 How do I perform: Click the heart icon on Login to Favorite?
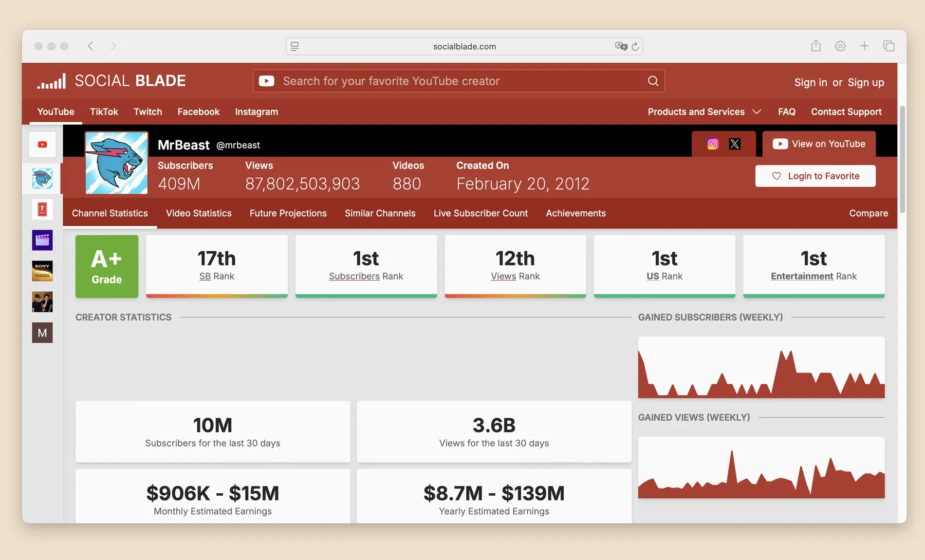click(x=776, y=176)
